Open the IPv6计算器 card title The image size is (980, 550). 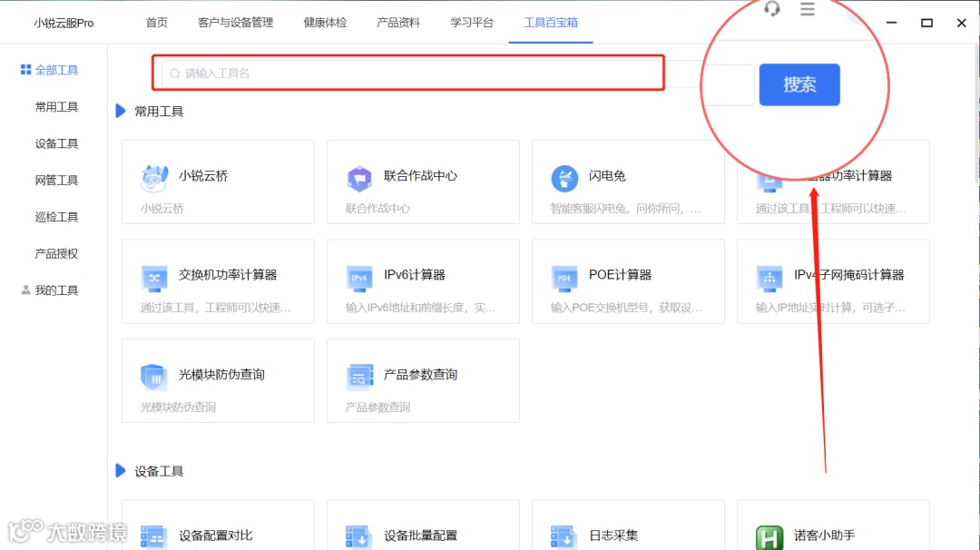coord(415,274)
